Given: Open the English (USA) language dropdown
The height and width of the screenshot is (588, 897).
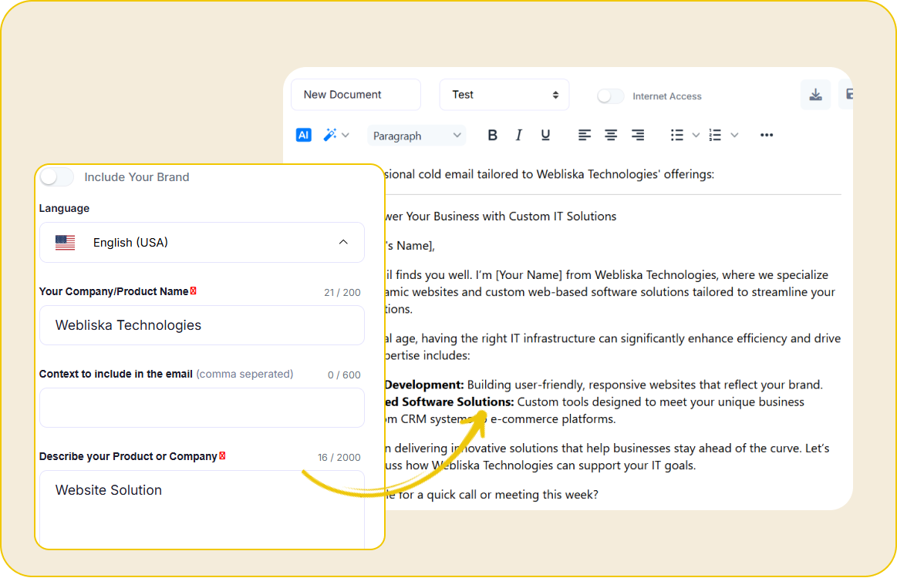Looking at the screenshot, I should pos(202,242).
